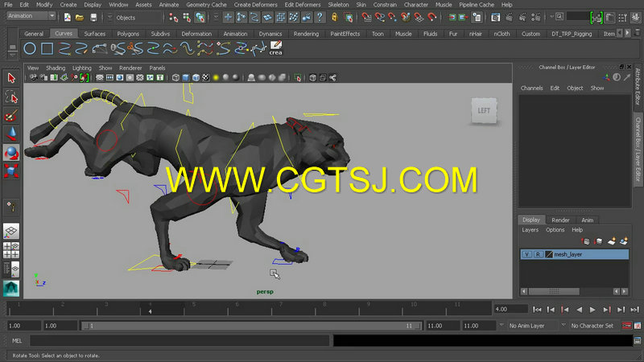Toggle the film gate viewport icon
The width and height of the screenshot is (644, 362).
pyautogui.click(x=109, y=77)
